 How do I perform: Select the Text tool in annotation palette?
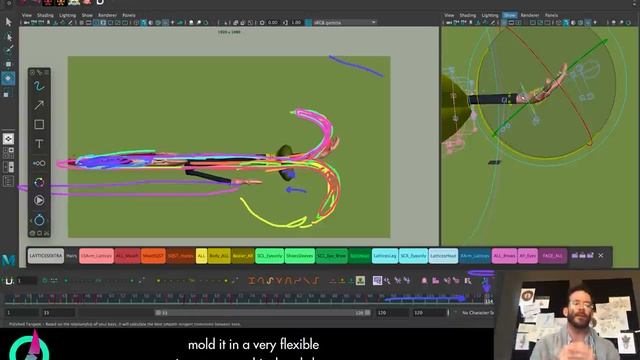(39, 144)
